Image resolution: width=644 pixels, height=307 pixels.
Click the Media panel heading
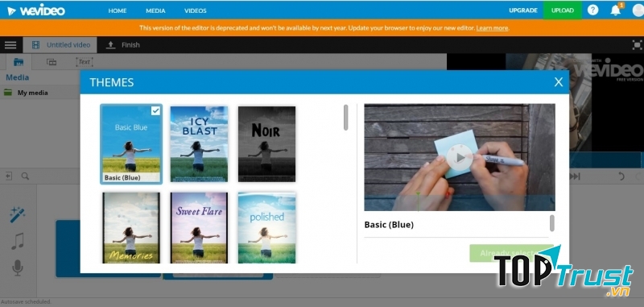17,77
